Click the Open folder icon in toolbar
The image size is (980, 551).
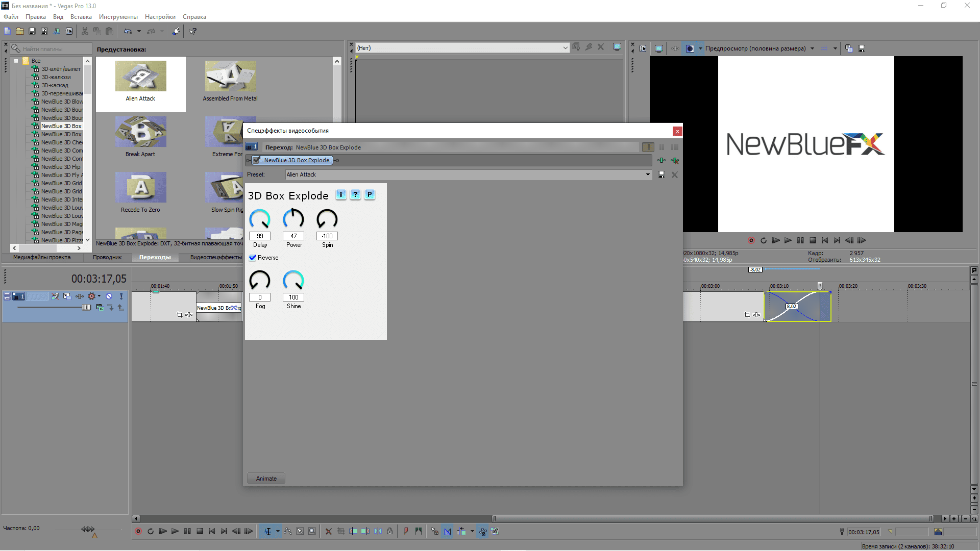click(x=20, y=31)
